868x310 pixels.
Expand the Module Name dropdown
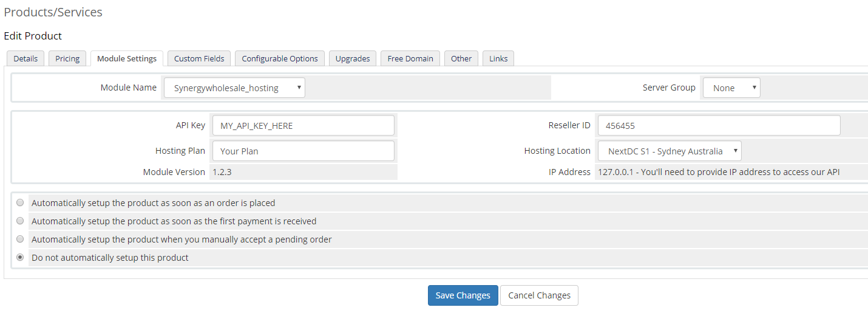click(x=234, y=88)
